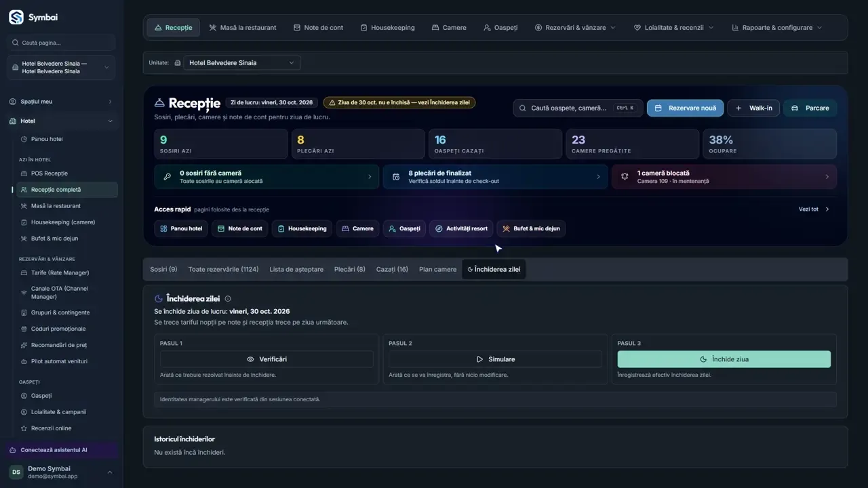Select Tarife (Rate Manager) sidebar item
Image resolution: width=868 pixels, height=488 pixels.
tap(60, 272)
